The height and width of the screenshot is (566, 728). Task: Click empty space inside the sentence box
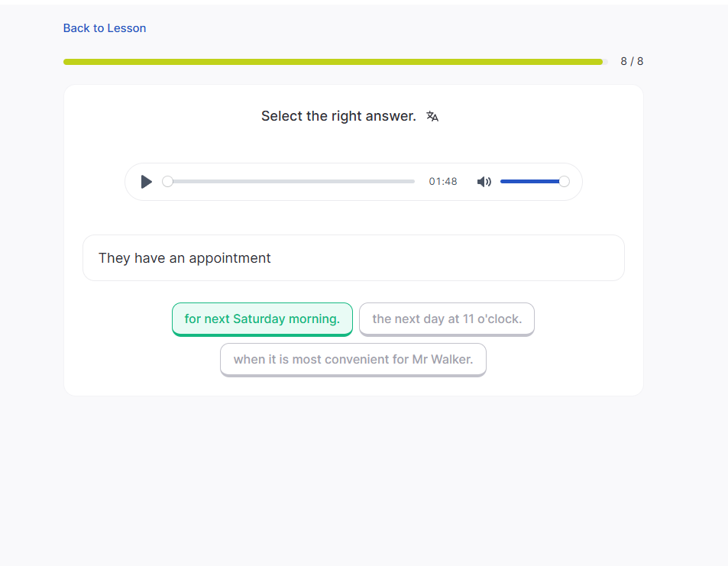[x=458, y=258]
